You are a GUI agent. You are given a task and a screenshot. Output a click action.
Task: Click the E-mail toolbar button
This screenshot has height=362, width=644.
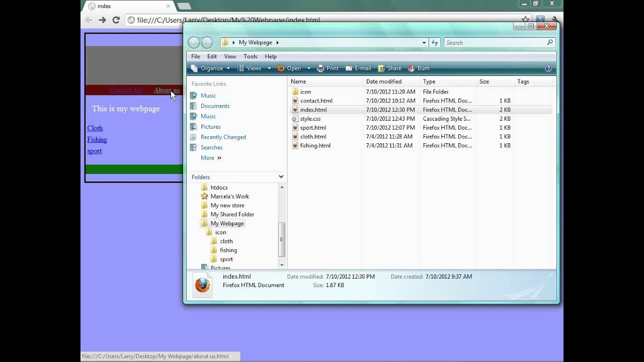pos(358,68)
